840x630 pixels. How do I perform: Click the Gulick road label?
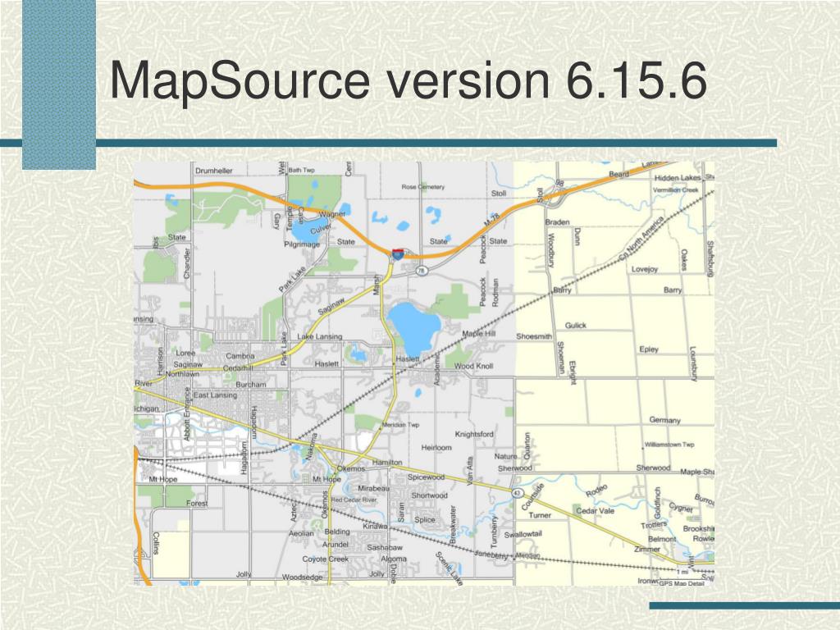click(x=575, y=325)
